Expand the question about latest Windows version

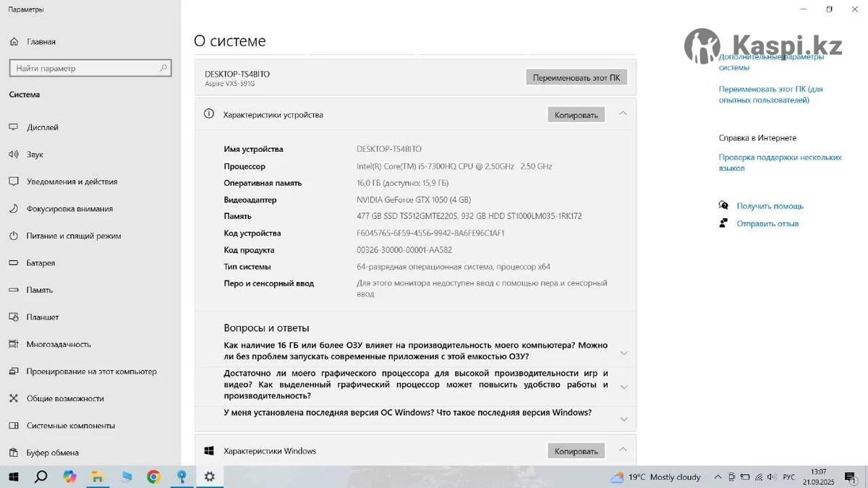point(624,419)
